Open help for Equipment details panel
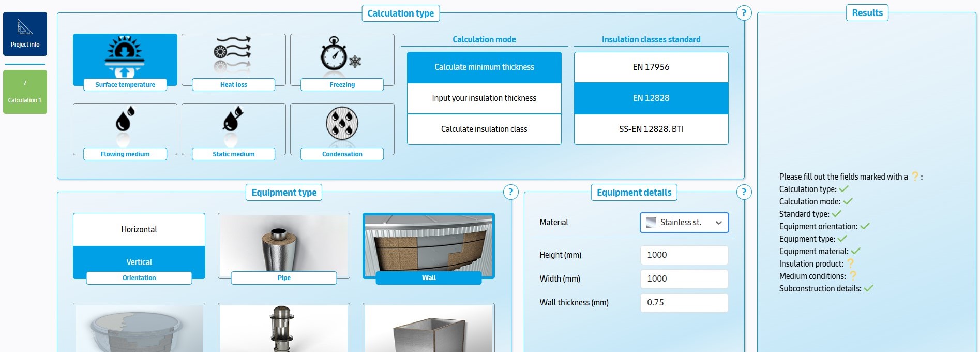Viewport: 980px width, 352px height. pyautogui.click(x=744, y=192)
